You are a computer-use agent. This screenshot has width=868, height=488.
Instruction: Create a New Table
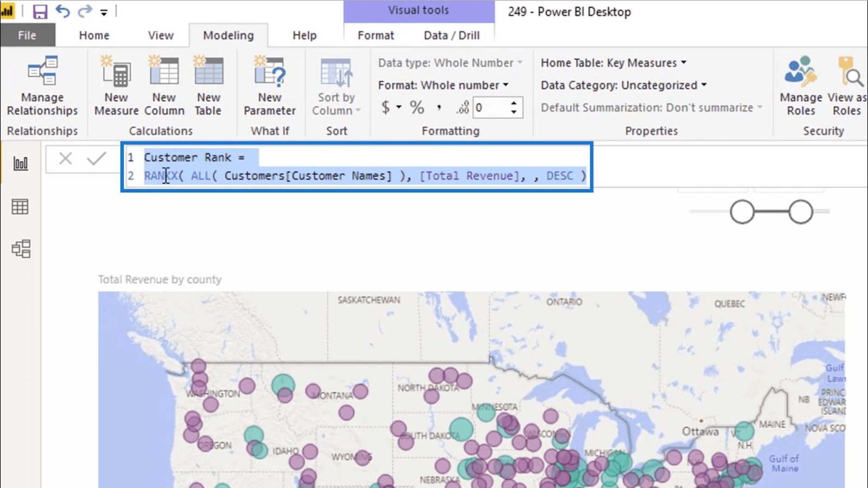208,87
